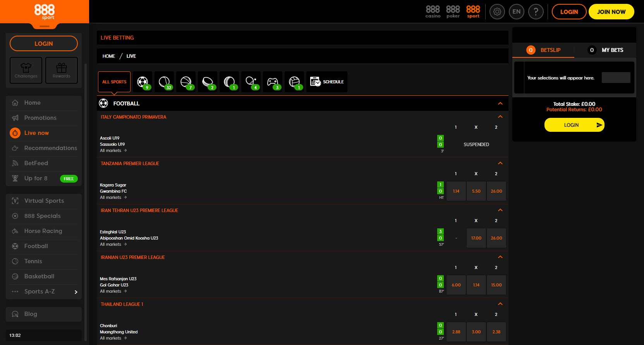The height and width of the screenshot is (345, 644).
Task: Open Challenges panel
Action: pos(26,70)
